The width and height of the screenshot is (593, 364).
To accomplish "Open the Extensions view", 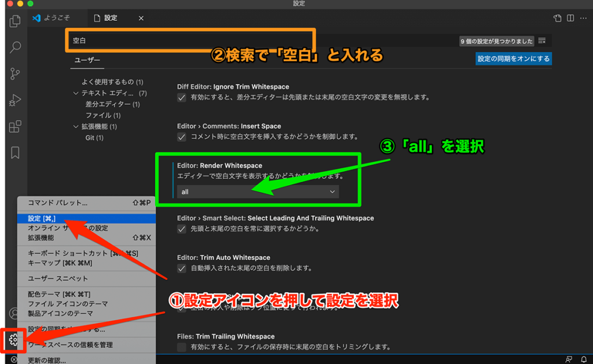I will [x=15, y=127].
